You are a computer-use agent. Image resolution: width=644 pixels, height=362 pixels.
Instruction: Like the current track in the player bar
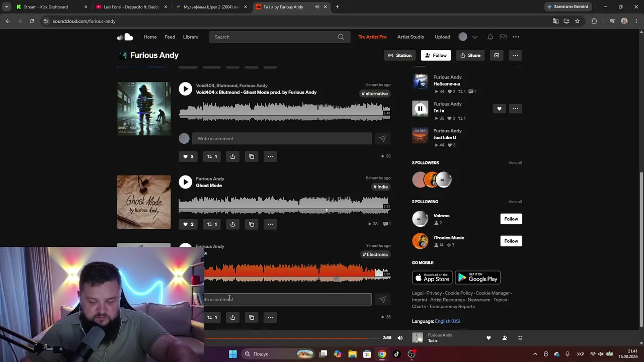click(488, 338)
